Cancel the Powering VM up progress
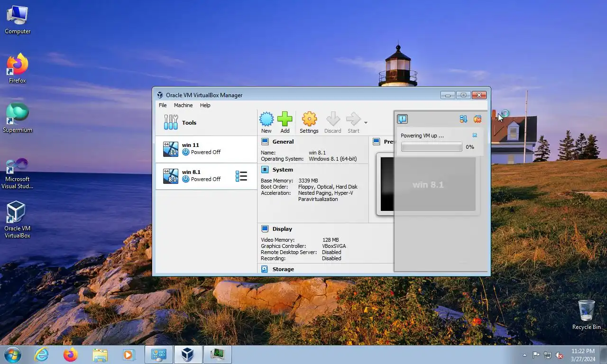Image resolution: width=607 pixels, height=364 pixels. [475, 135]
